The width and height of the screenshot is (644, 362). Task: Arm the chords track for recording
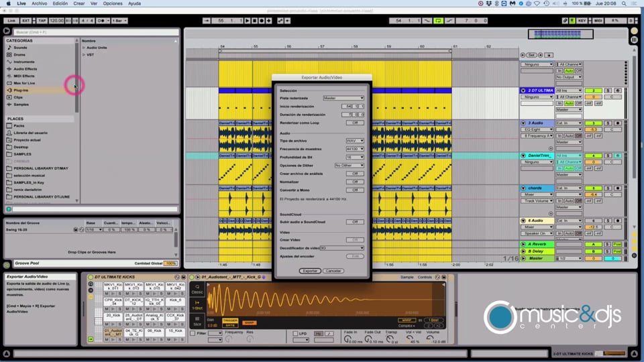pos(617,188)
